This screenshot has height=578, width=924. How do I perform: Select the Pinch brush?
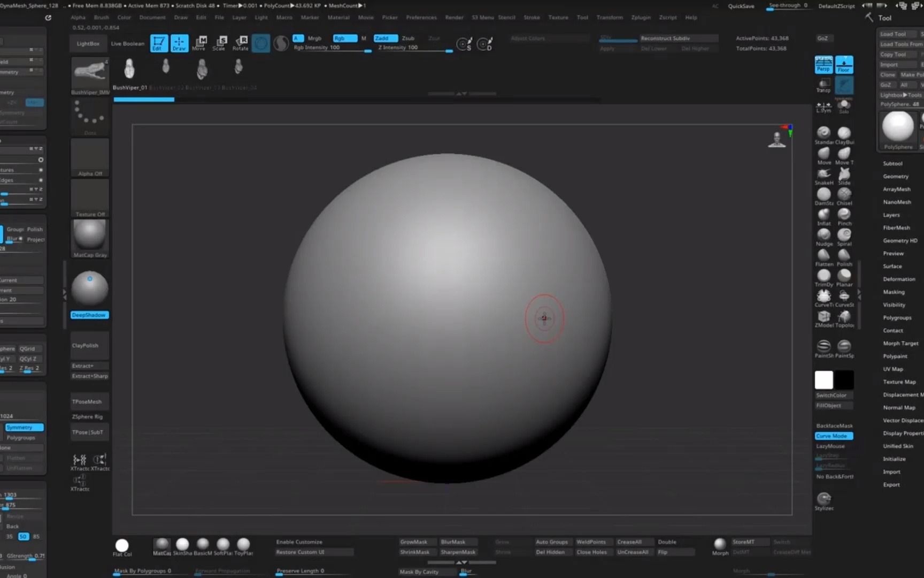tap(844, 217)
